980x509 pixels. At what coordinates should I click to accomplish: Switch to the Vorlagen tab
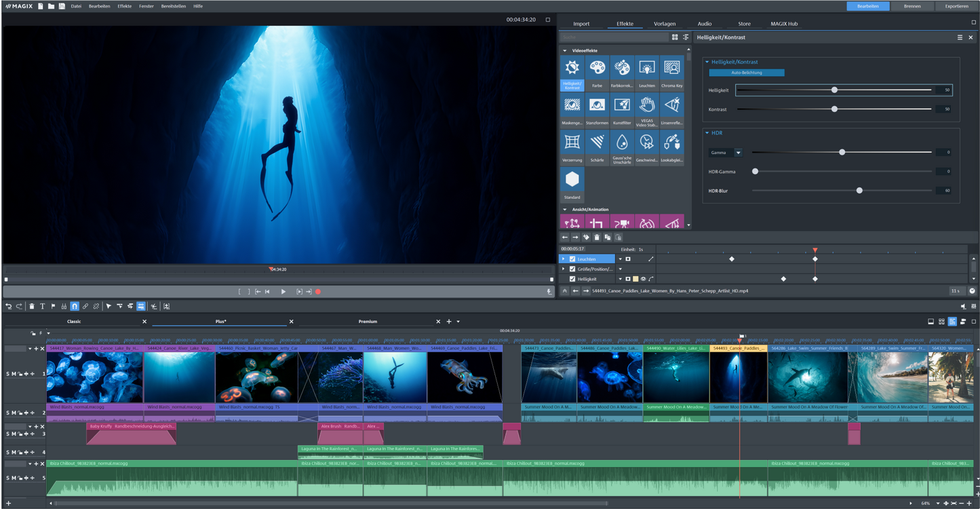point(665,23)
